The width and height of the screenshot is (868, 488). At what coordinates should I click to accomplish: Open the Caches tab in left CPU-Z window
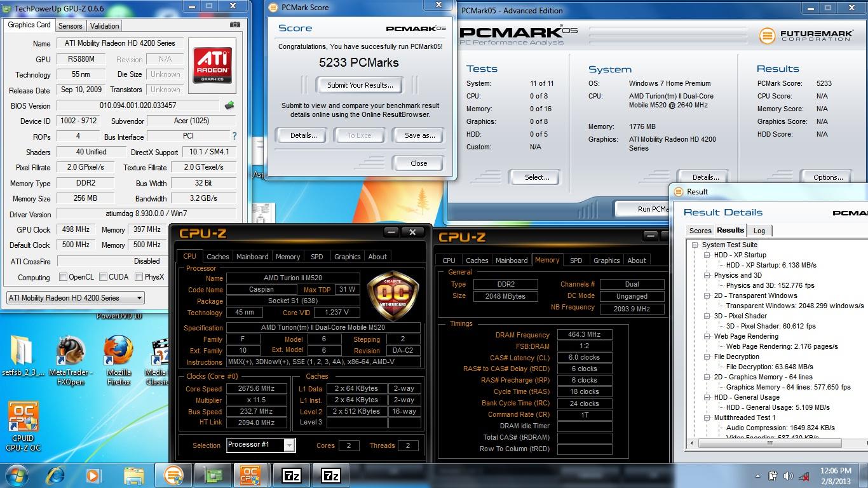(x=217, y=257)
